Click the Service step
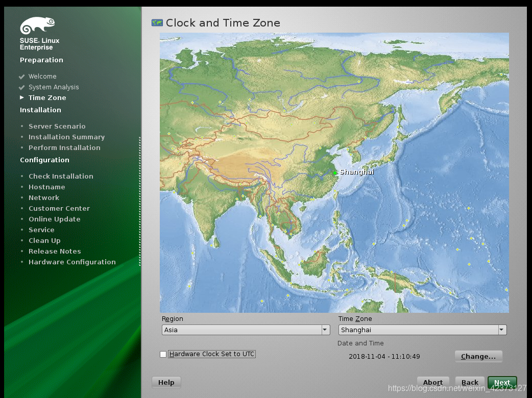The width and height of the screenshot is (532, 398). [41, 230]
